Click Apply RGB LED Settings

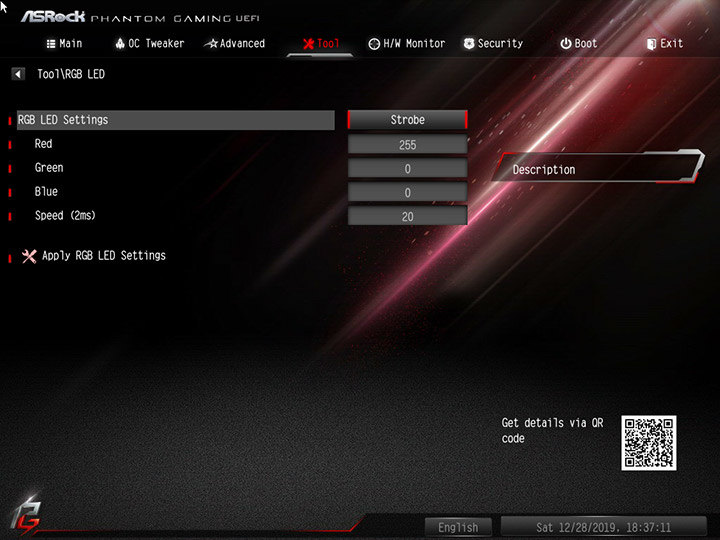104,256
